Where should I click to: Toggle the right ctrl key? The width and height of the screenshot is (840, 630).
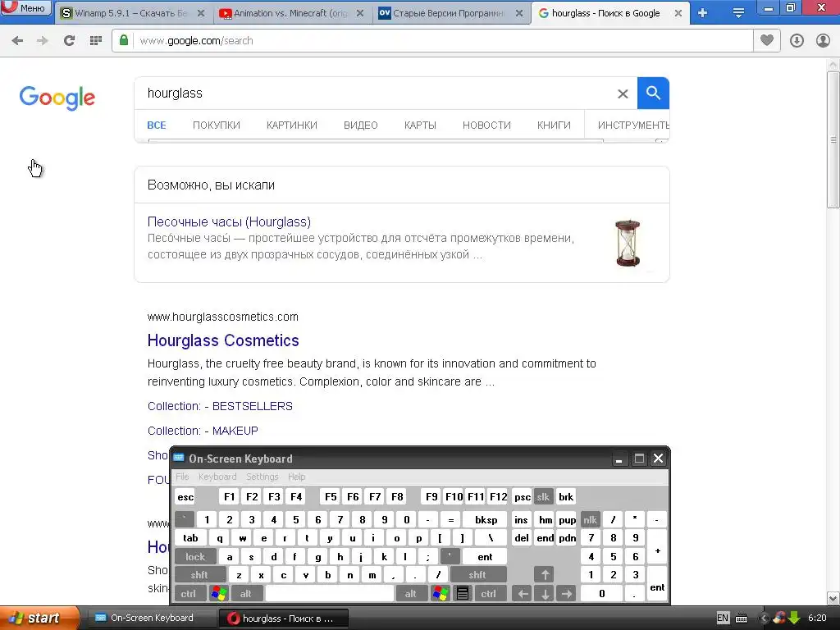489,594
